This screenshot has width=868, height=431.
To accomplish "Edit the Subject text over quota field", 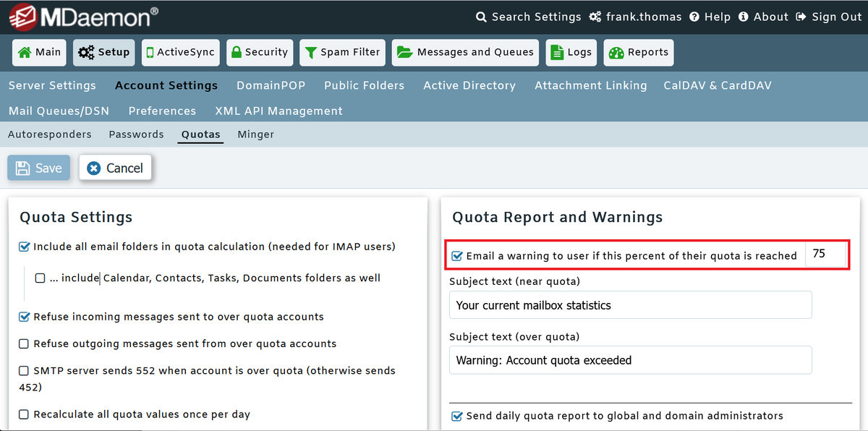I will click(x=630, y=360).
